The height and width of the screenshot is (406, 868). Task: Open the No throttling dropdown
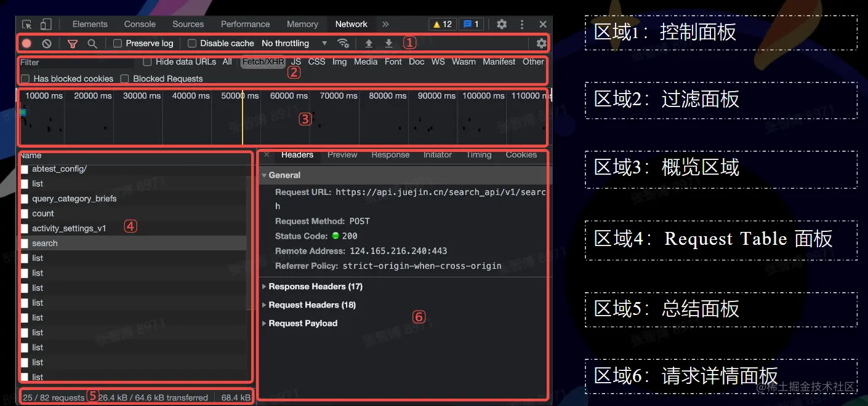pyautogui.click(x=294, y=43)
